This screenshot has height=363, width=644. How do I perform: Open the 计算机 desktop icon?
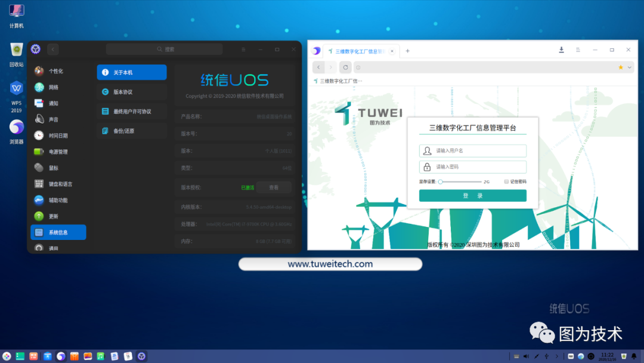point(17,17)
